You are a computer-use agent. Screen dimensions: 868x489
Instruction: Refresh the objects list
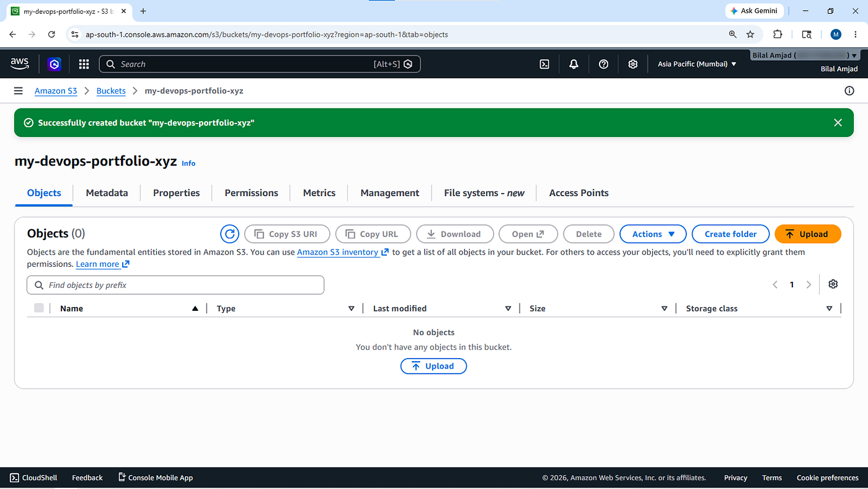pyautogui.click(x=230, y=234)
